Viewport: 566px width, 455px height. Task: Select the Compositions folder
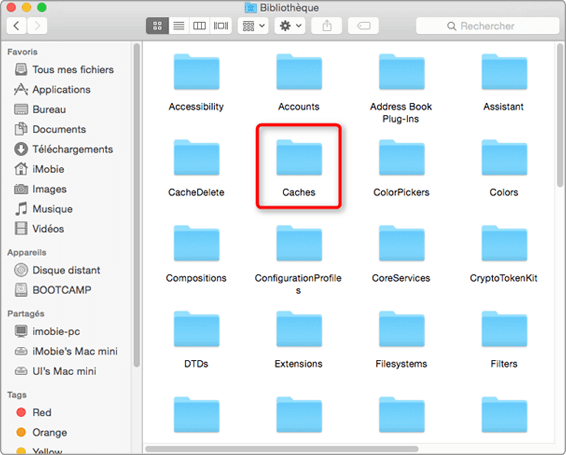click(196, 254)
